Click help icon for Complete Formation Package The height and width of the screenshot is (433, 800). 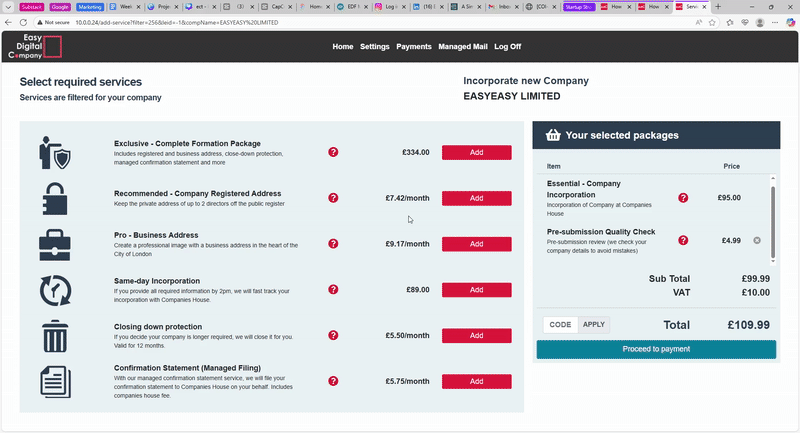[333, 152]
